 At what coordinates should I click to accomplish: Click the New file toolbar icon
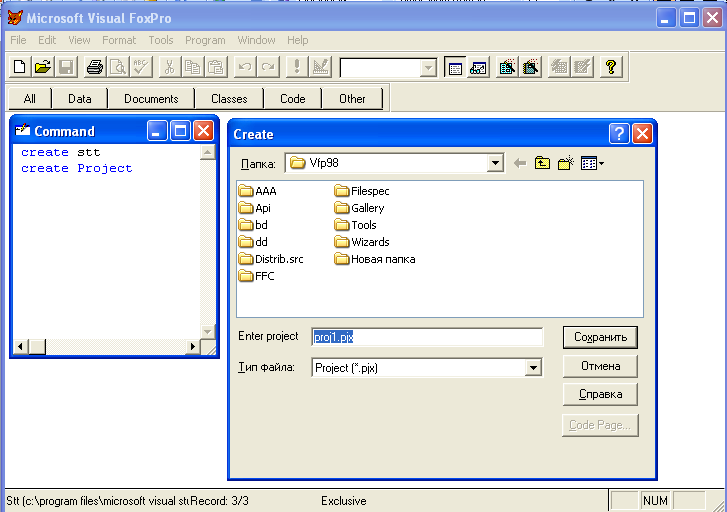(x=19, y=67)
